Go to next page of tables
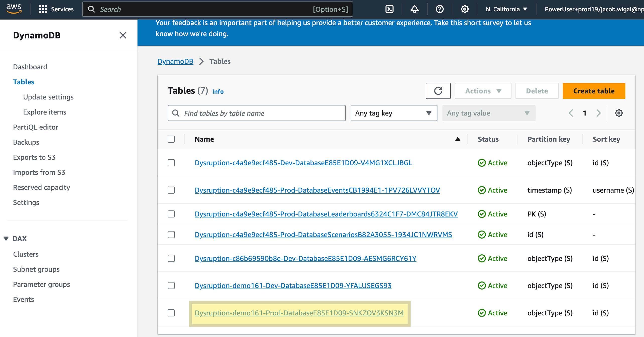The height and width of the screenshot is (337, 644). (599, 113)
